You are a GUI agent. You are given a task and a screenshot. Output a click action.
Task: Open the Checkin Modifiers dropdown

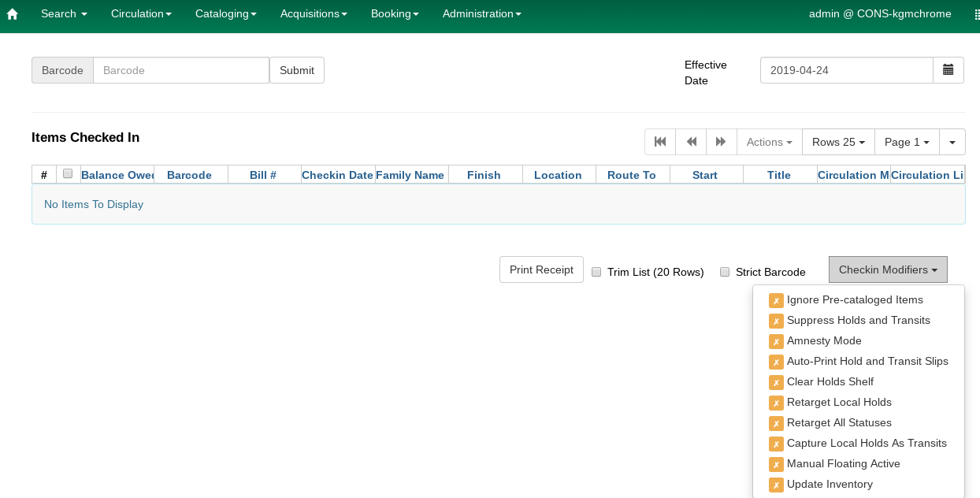click(x=888, y=269)
